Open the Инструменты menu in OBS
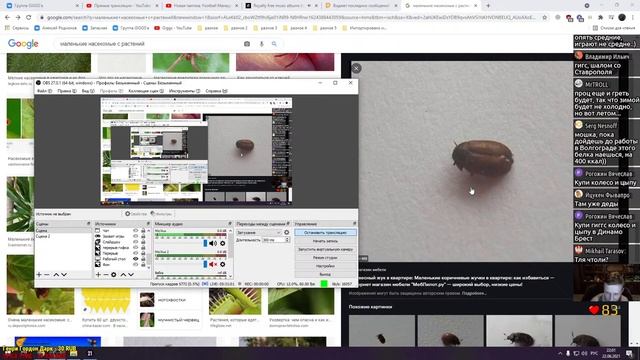This screenshot has height=360, width=640. [x=184, y=91]
